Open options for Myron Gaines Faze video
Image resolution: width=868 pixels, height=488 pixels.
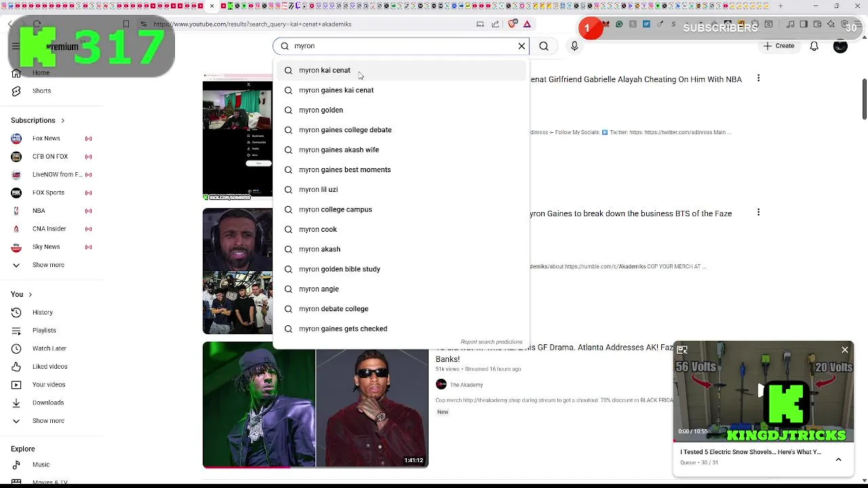(758, 213)
